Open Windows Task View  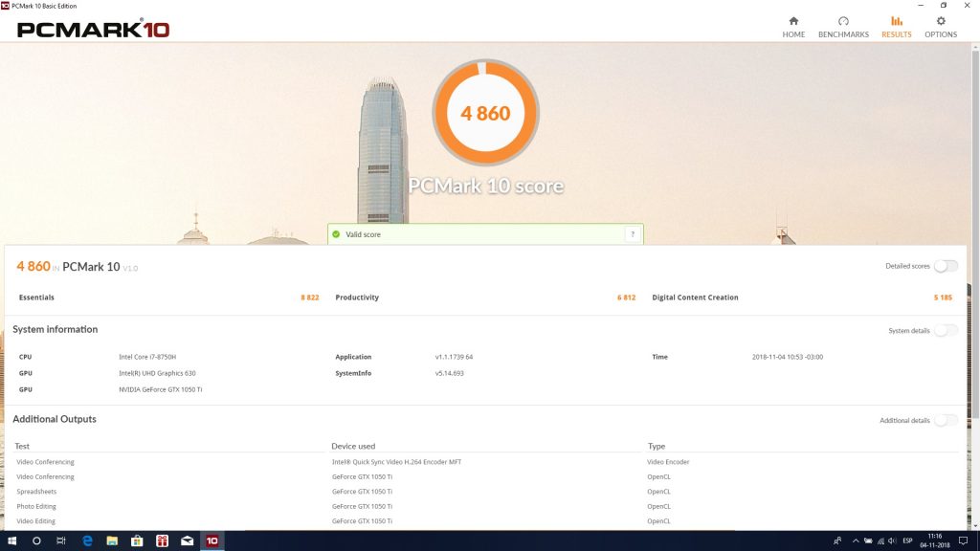pos(61,540)
